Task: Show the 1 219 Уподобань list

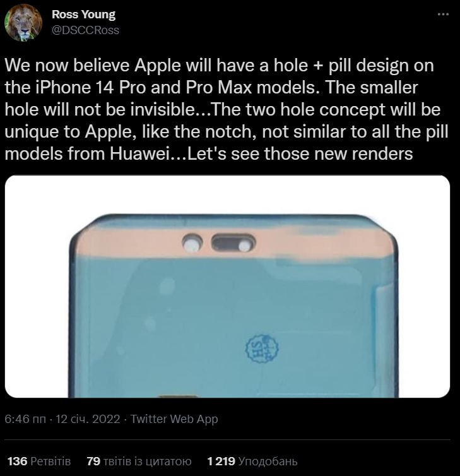Action: (x=252, y=461)
